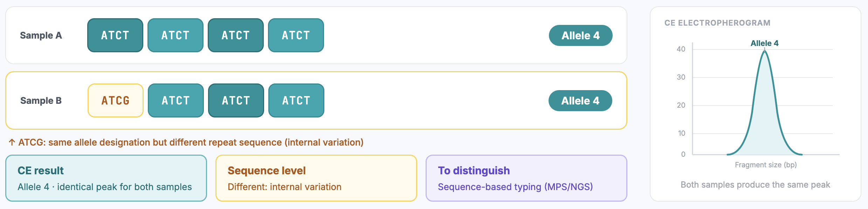This screenshot has height=209, width=868.
Task: Click the ATCG internal variation note
Action: tap(186, 142)
